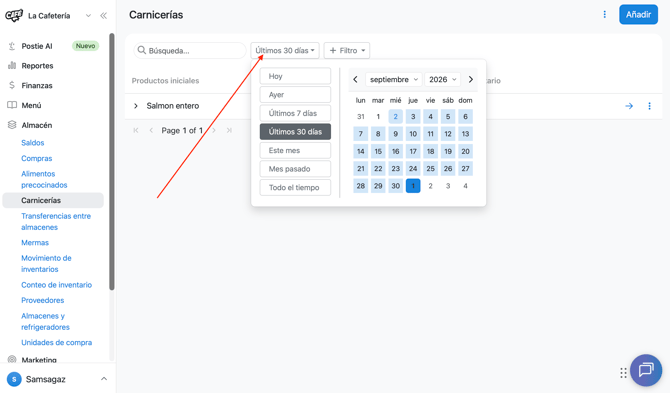Click the grid dots icon
Screen dimensions: 670x393
623,373
